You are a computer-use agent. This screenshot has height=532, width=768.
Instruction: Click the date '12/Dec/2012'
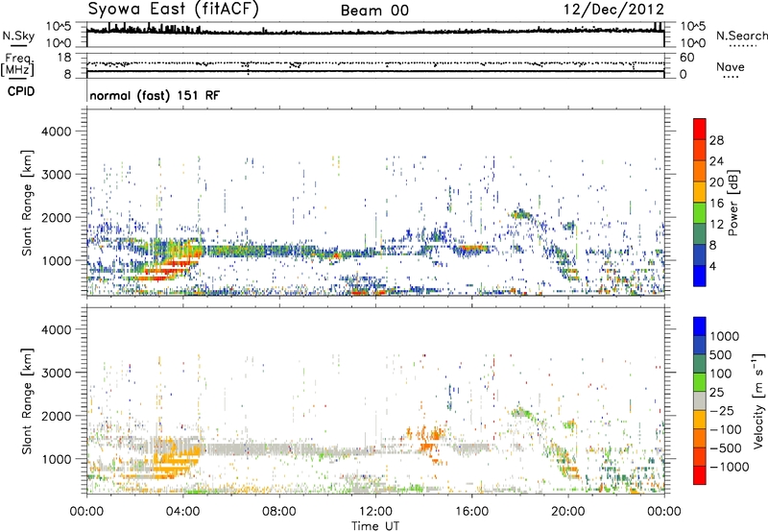pyautogui.click(x=613, y=10)
